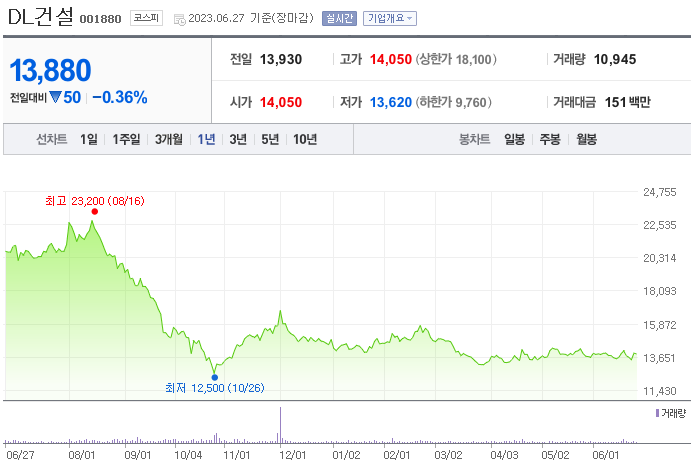
Task: Click the 거래량 legend marker below the chart
Action: [x=657, y=413]
